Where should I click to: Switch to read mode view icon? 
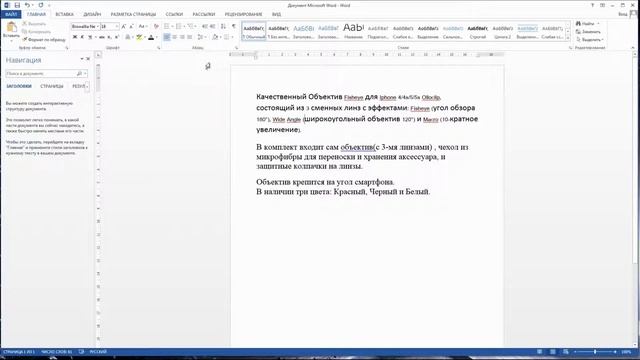540,352
